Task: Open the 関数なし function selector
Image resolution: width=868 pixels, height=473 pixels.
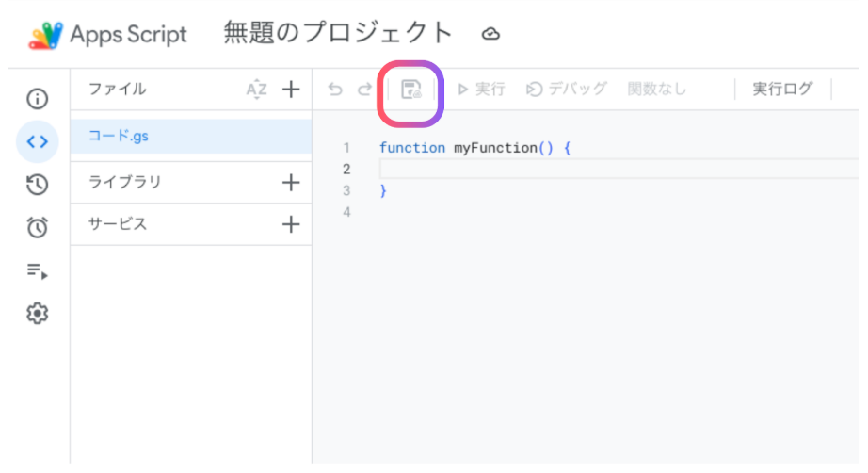Action: [x=657, y=90]
